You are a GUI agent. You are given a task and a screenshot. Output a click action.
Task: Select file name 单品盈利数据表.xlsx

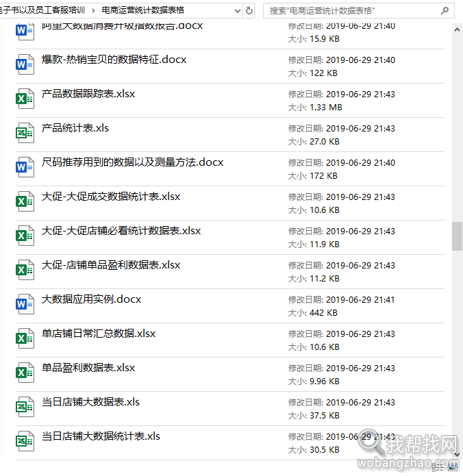[x=88, y=368]
